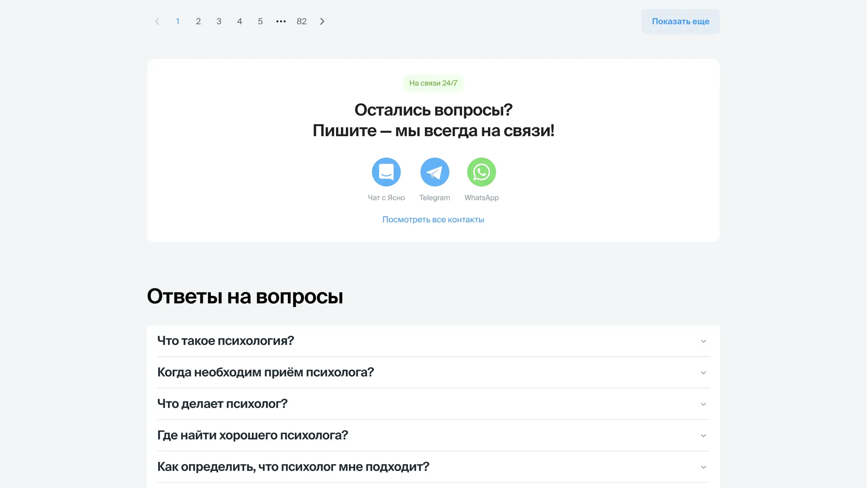Image resolution: width=868 pixels, height=488 pixels.
Task: Open "Посмотреть все контакты" link
Action: click(433, 220)
